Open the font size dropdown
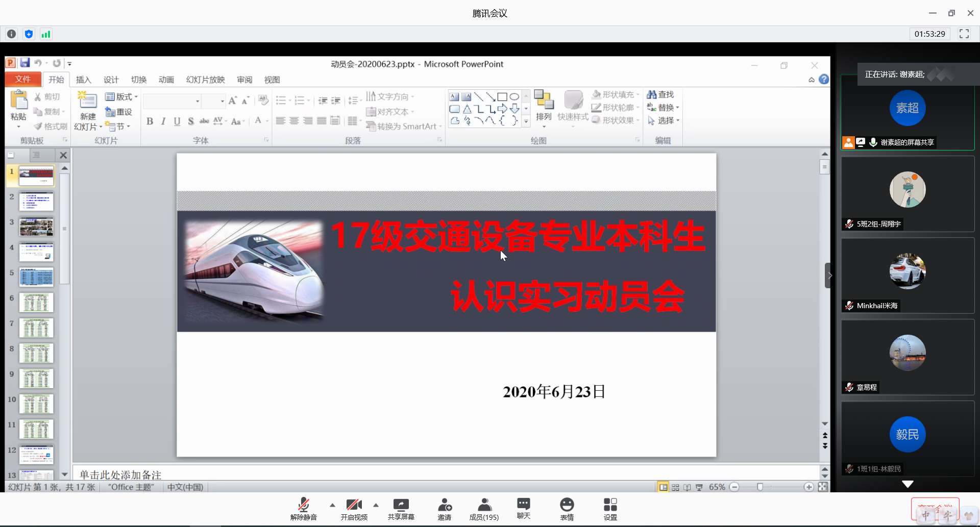Viewport: 980px width, 527px height. click(x=222, y=101)
